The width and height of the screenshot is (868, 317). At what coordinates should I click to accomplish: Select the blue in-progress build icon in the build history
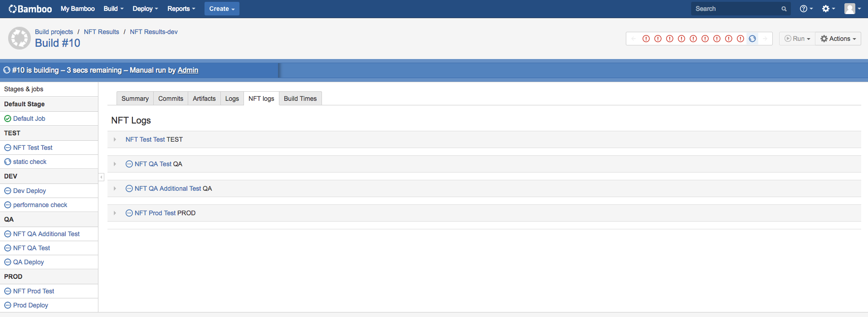point(752,39)
